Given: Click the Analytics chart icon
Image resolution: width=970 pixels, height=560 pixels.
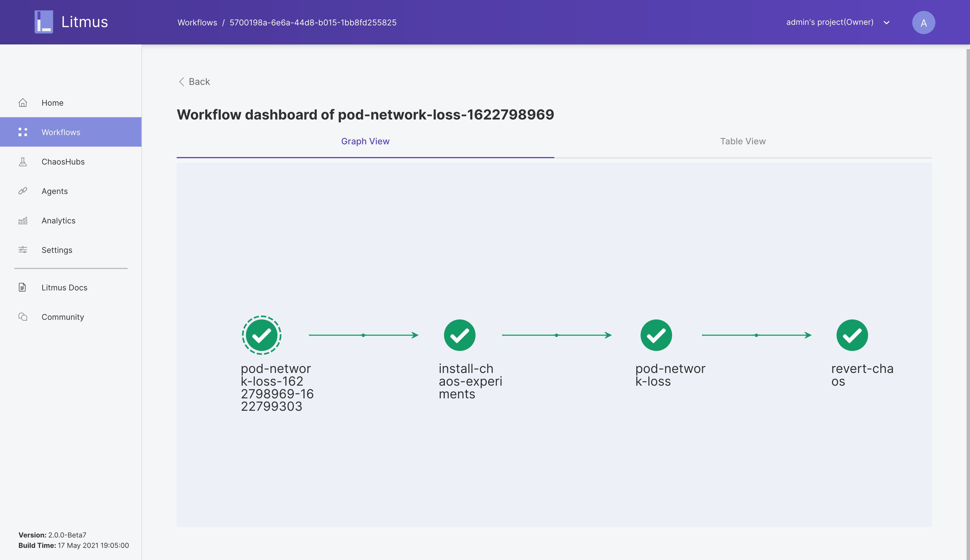Looking at the screenshot, I should point(23,221).
